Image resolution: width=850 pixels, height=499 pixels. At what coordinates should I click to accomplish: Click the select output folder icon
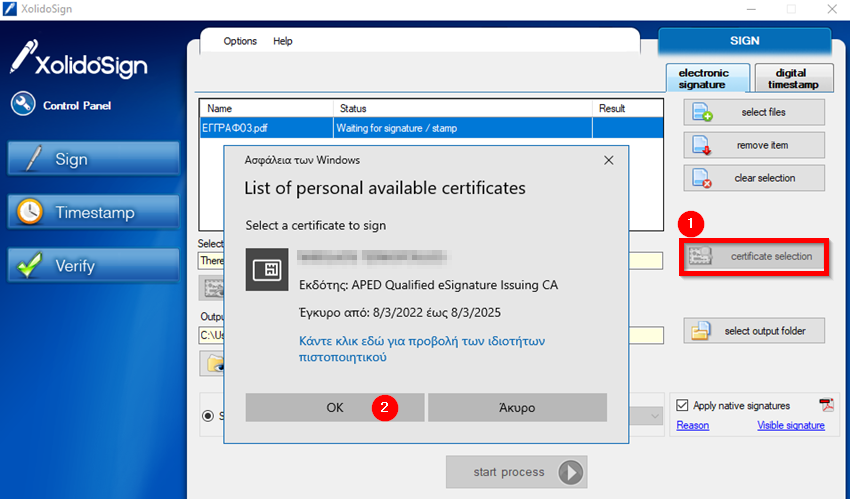click(701, 330)
